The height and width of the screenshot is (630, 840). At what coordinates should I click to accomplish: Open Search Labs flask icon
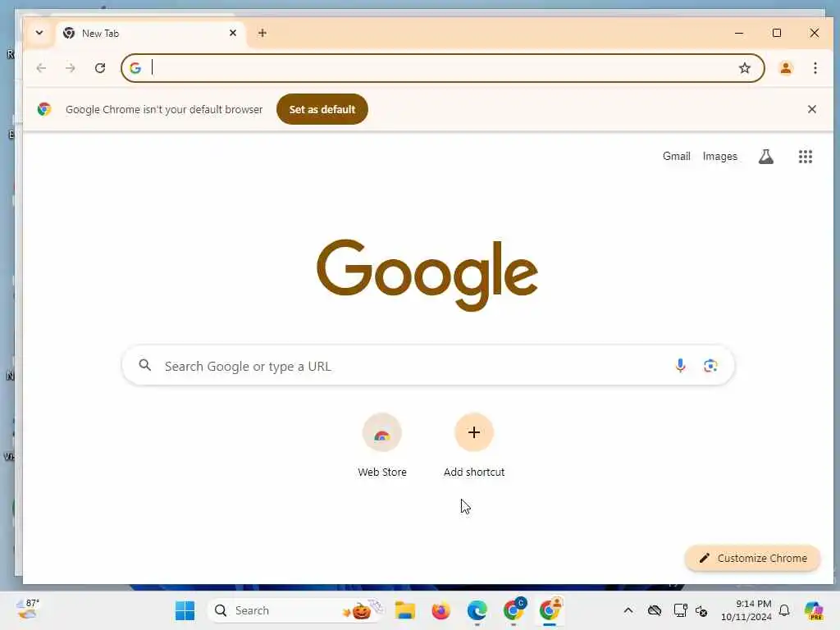click(x=766, y=157)
